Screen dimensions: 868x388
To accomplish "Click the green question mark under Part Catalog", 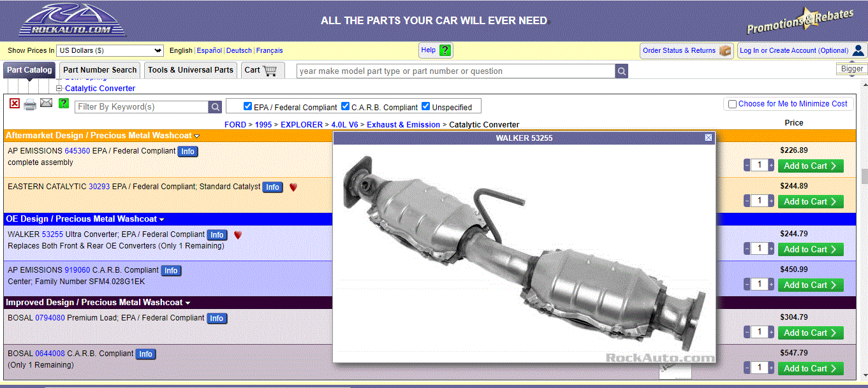I will (63, 103).
